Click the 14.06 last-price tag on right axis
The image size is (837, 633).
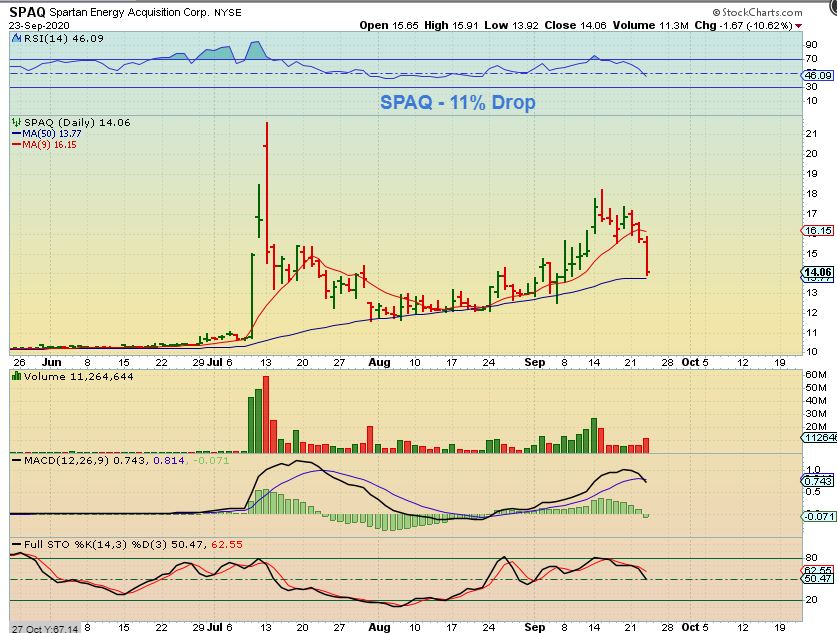[817, 272]
